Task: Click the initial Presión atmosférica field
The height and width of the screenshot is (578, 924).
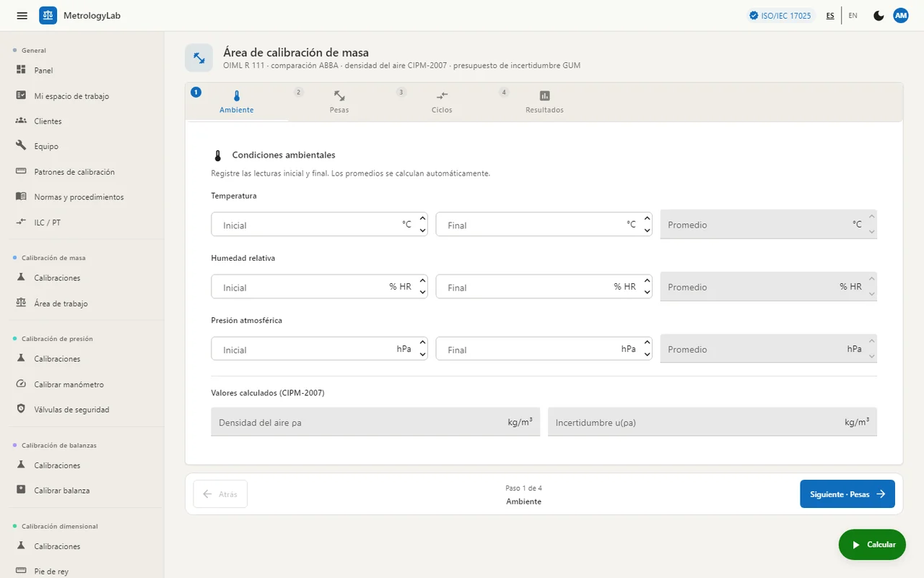Action: pyautogui.click(x=319, y=348)
